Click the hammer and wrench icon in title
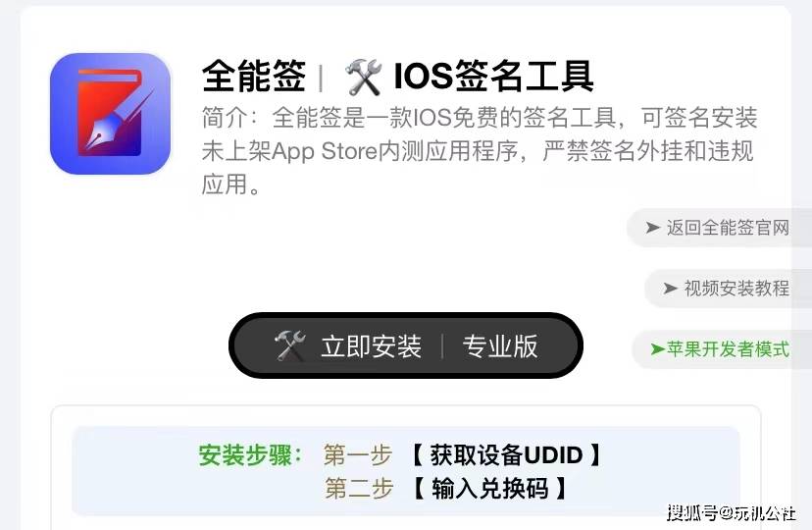This screenshot has width=812, height=530. [x=364, y=77]
